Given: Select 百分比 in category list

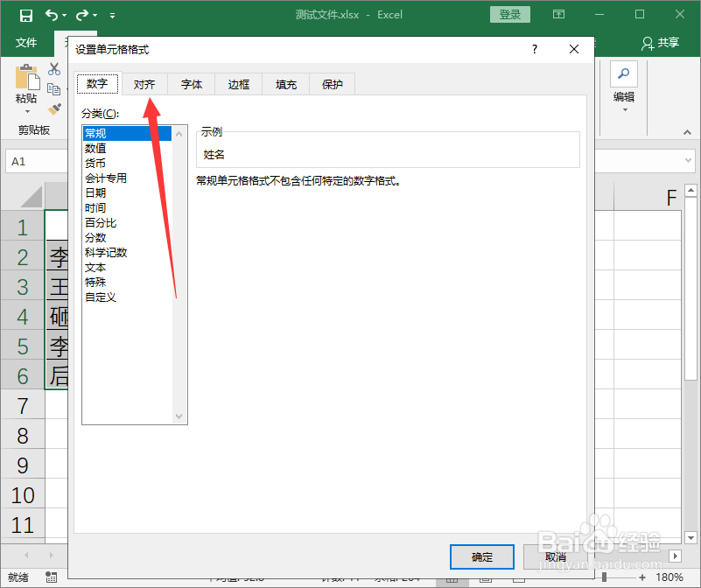Looking at the screenshot, I should point(127,222).
